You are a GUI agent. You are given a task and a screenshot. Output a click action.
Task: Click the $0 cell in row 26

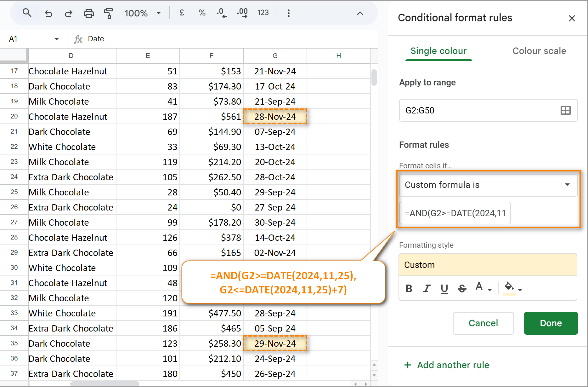212,207
